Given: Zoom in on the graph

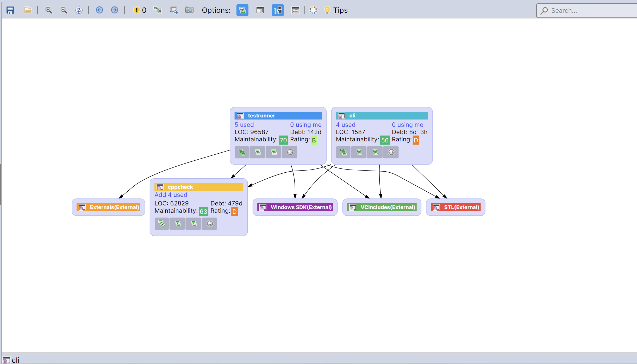Looking at the screenshot, I should (48, 10).
